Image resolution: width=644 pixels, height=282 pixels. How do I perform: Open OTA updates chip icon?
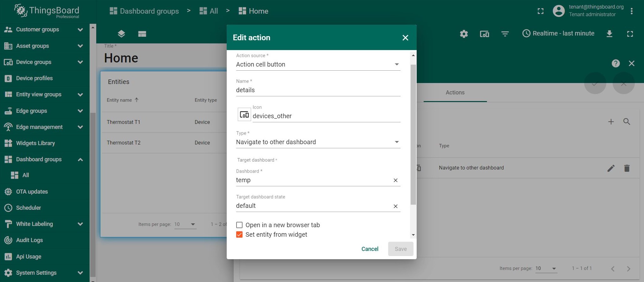pos(8,192)
